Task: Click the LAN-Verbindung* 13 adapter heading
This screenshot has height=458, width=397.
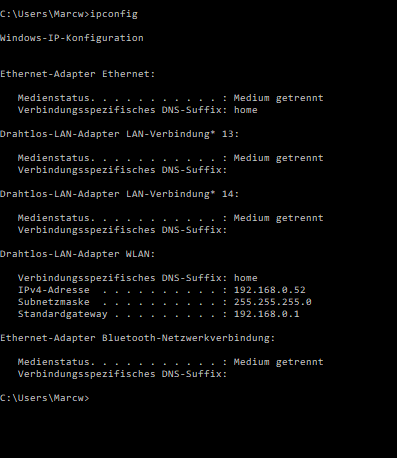Action: click(x=120, y=134)
